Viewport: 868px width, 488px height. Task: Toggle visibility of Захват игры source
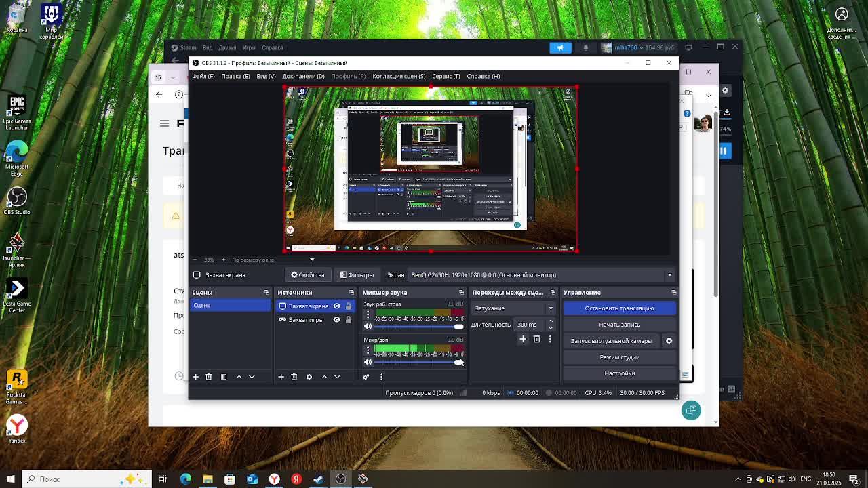coord(337,320)
